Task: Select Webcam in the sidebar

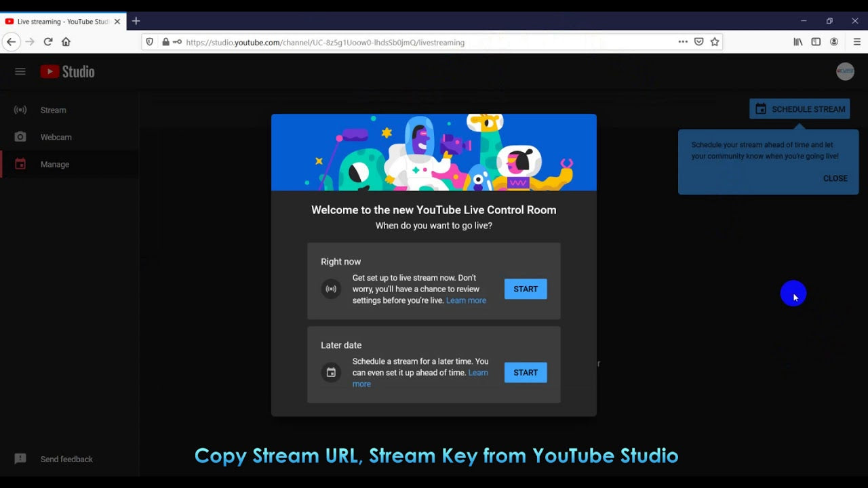Action: point(56,137)
